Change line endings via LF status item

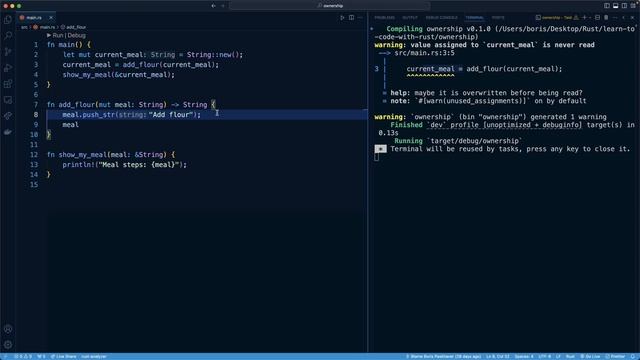[558, 356]
